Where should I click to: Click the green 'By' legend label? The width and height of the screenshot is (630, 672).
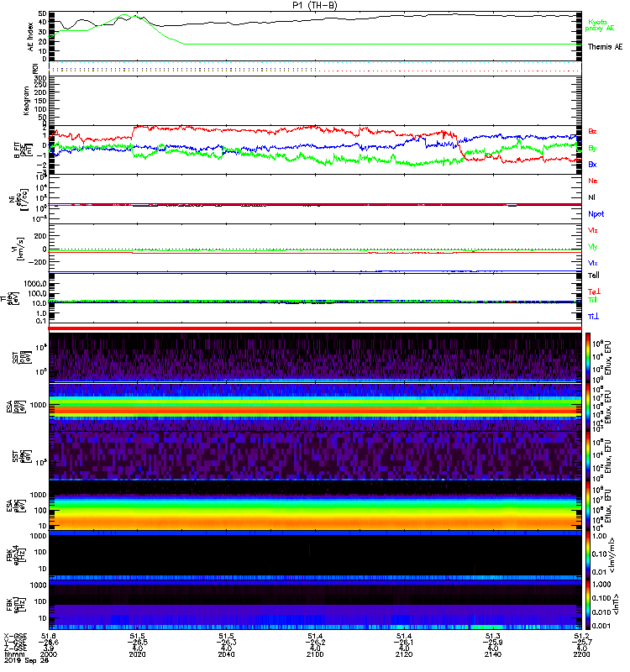pyautogui.click(x=592, y=149)
